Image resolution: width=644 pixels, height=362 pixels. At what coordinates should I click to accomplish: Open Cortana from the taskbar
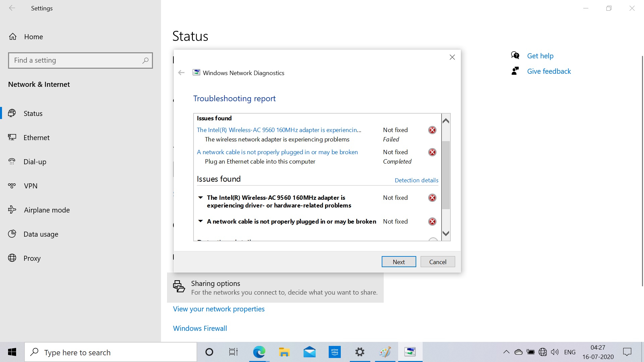click(209, 352)
